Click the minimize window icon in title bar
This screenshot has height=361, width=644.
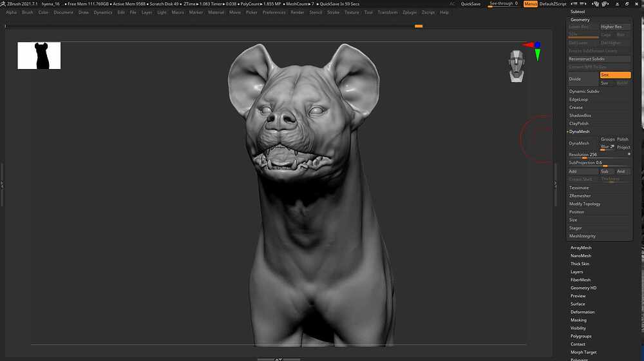(x=618, y=4)
